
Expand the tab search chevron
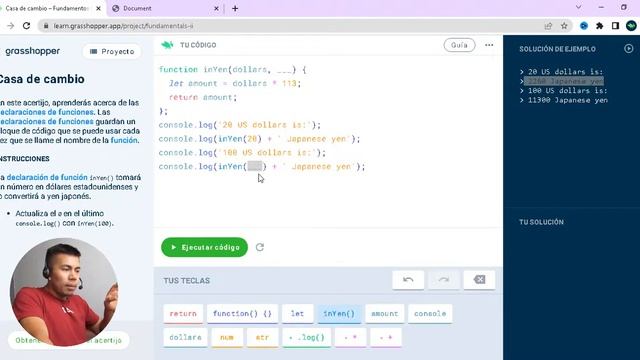tap(578, 7)
